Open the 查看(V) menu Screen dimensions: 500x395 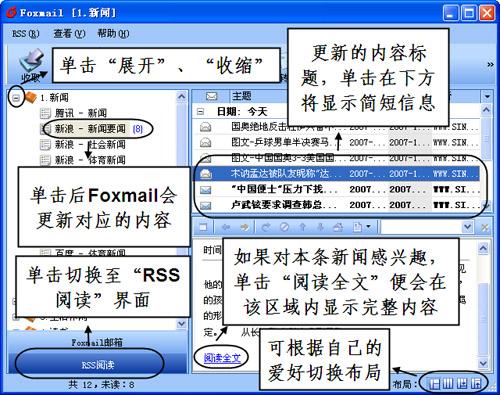(x=69, y=34)
